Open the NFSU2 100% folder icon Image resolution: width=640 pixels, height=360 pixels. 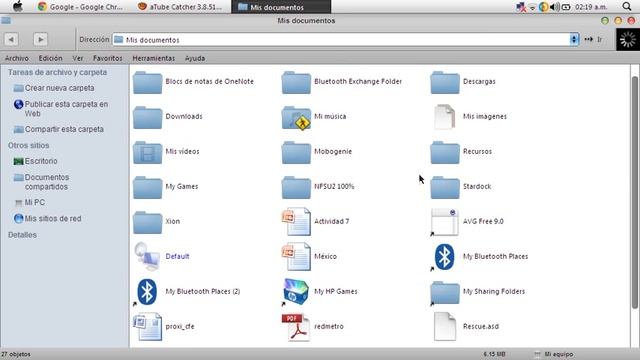296,187
